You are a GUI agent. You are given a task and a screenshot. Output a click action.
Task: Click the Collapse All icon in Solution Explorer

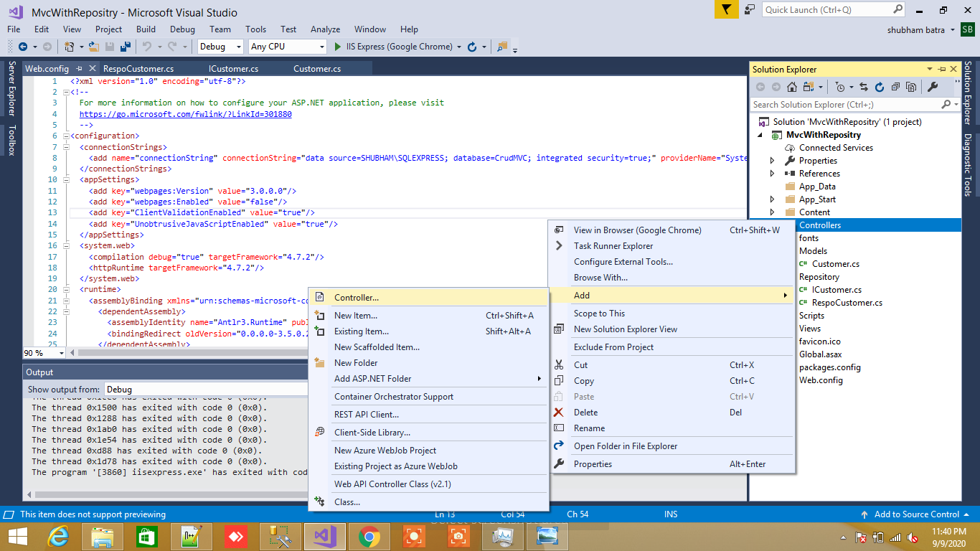tap(895, 87)
